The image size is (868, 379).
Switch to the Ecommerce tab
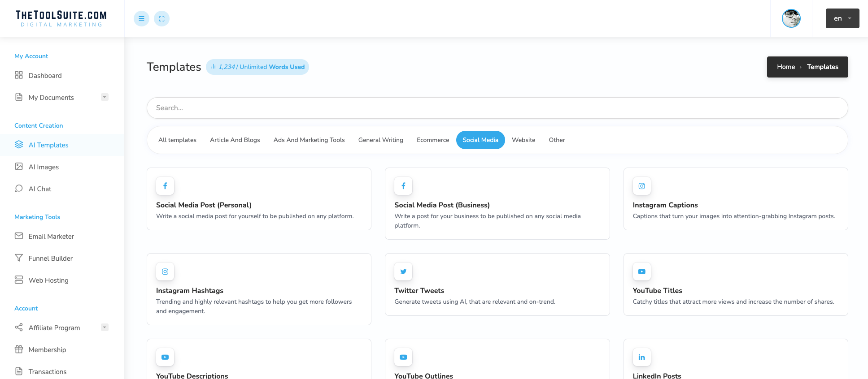click(x=432, y=140)
